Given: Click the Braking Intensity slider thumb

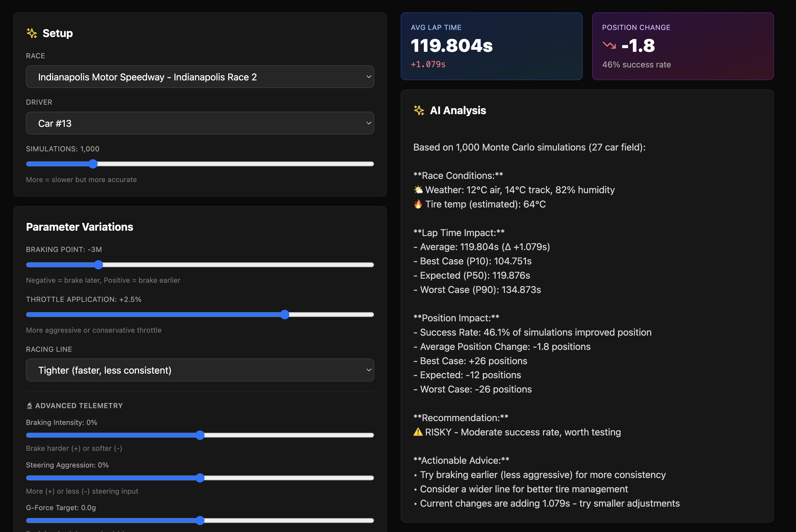Looking at the screenshot, I should click(200, 435).
